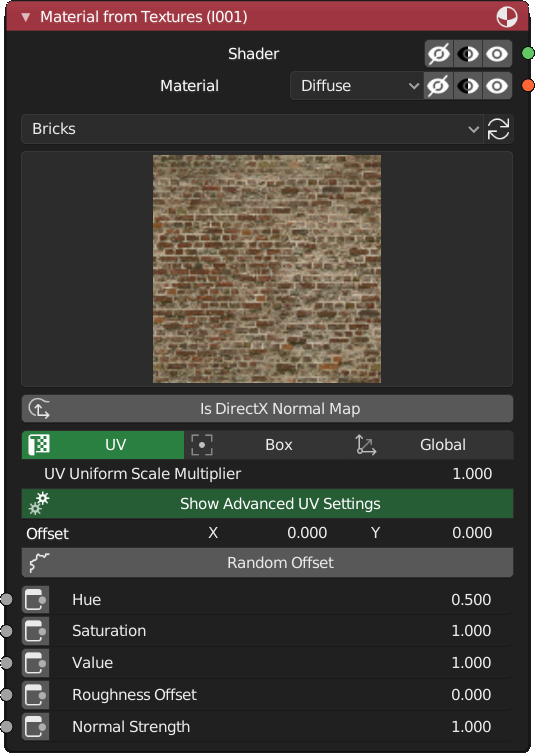Toggle Shader row hidden (crossed-eye) mode

439,53
